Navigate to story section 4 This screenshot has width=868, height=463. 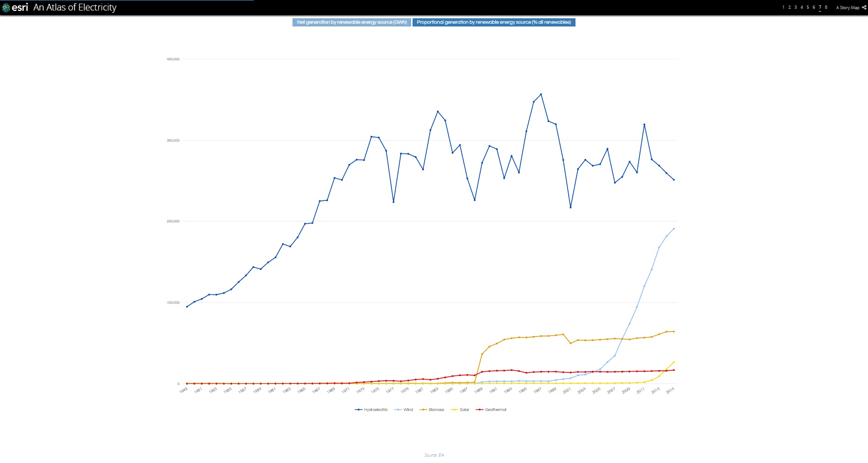tap(802, 7)
